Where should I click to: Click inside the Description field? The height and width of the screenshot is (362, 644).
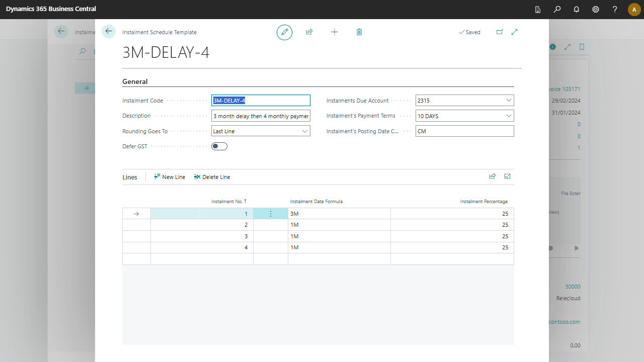[261, 116]
